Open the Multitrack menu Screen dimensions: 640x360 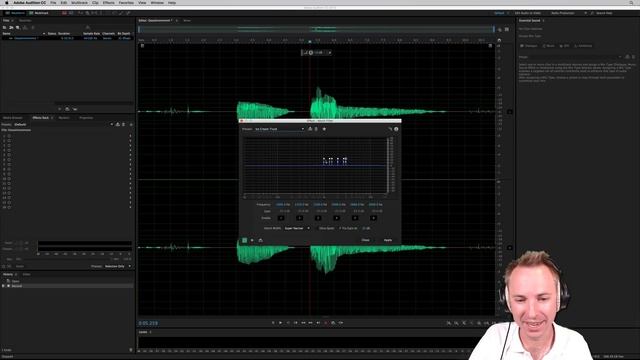[x=79, y=2]
